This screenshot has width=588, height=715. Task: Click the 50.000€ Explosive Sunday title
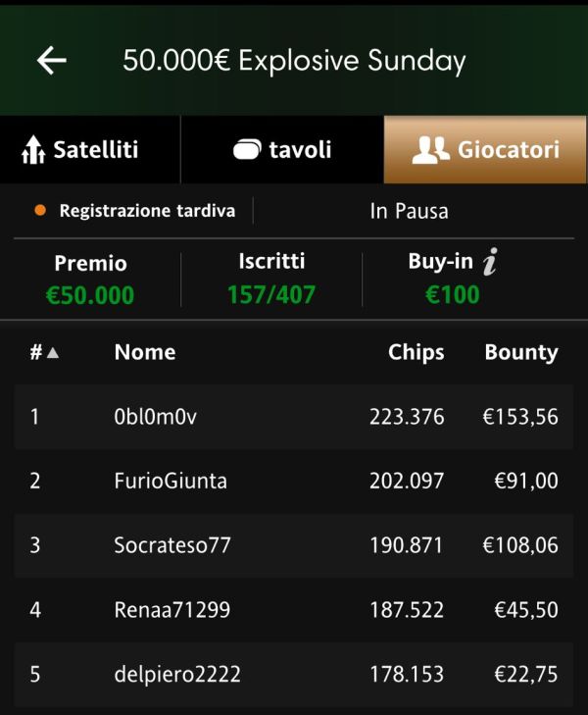pos(294,61)
